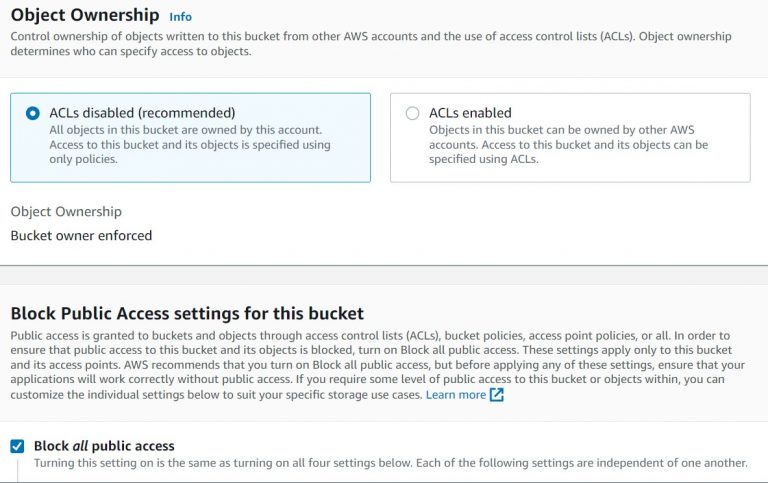This screenshot has height=483, width=768.
Task: Select the ACLs disabled radio button
Action: tap(33, 114)
